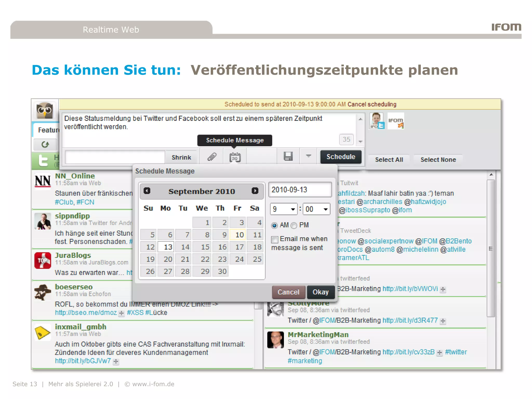Click the sippndipp avatar

pos(43,221)
